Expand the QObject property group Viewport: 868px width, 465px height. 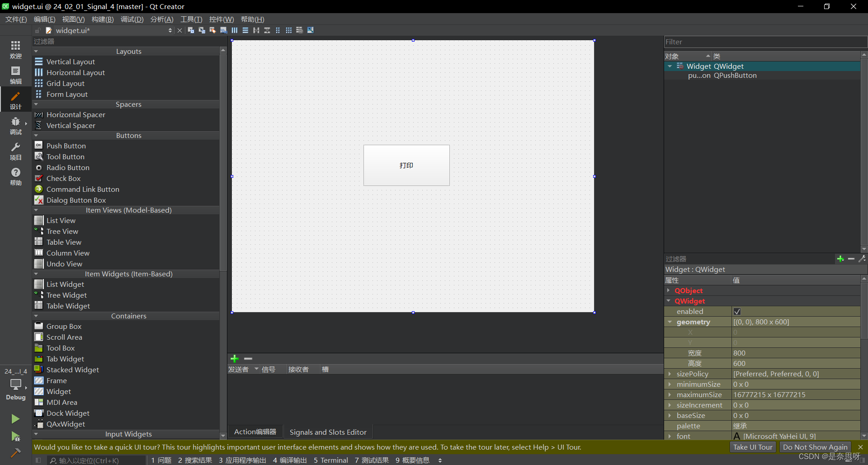[x=669, y=291]
